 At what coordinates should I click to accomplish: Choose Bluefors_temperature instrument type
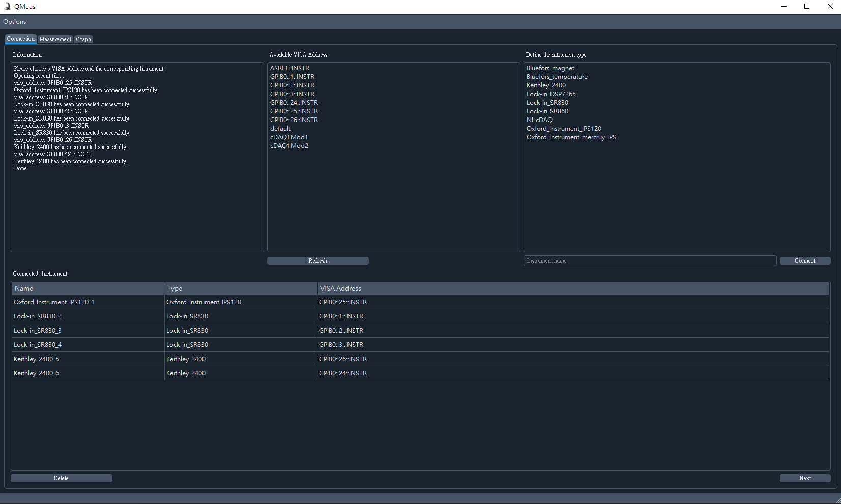[x=677, y=77]
